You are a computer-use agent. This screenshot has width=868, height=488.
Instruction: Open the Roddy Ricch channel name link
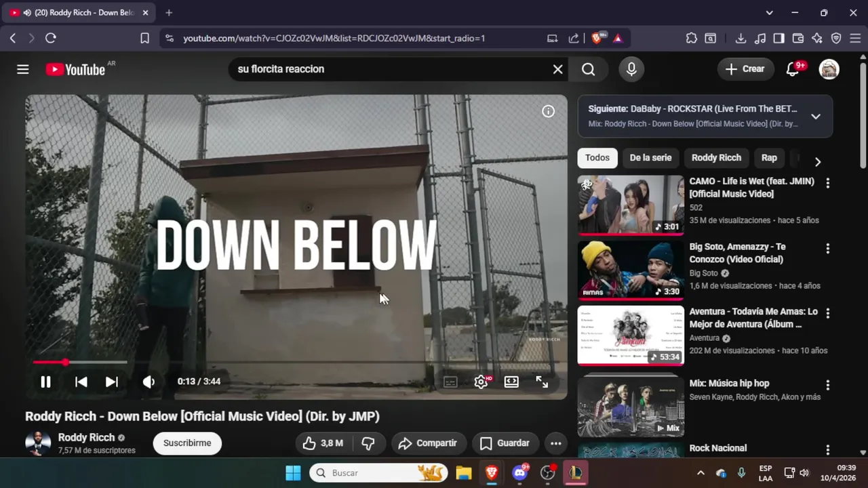[x=86, y=438]
